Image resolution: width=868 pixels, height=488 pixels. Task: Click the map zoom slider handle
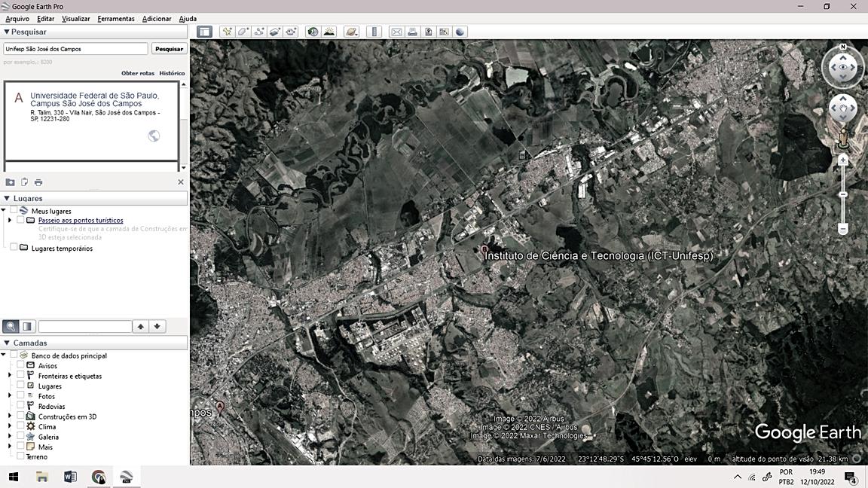(843, 195)
